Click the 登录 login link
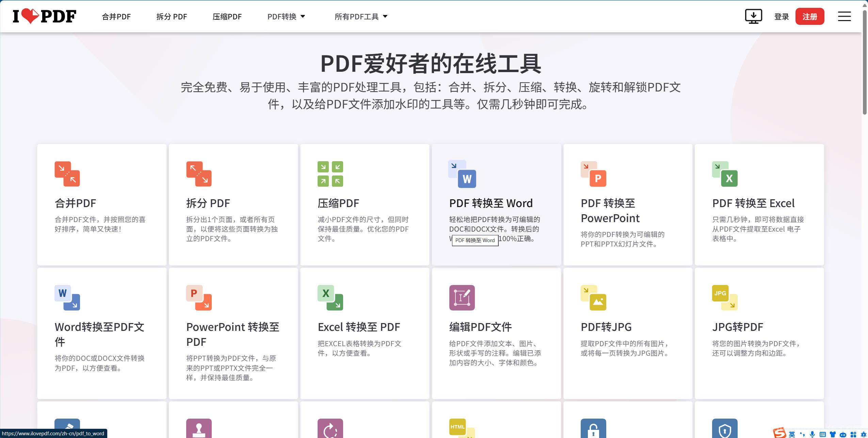The image size is (868, 438). pos(781,17)
